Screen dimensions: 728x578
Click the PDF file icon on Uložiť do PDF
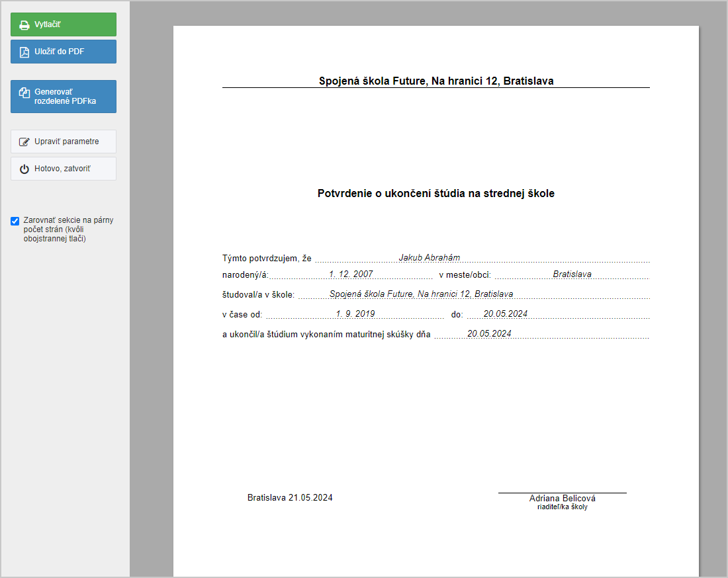point(24,52)
